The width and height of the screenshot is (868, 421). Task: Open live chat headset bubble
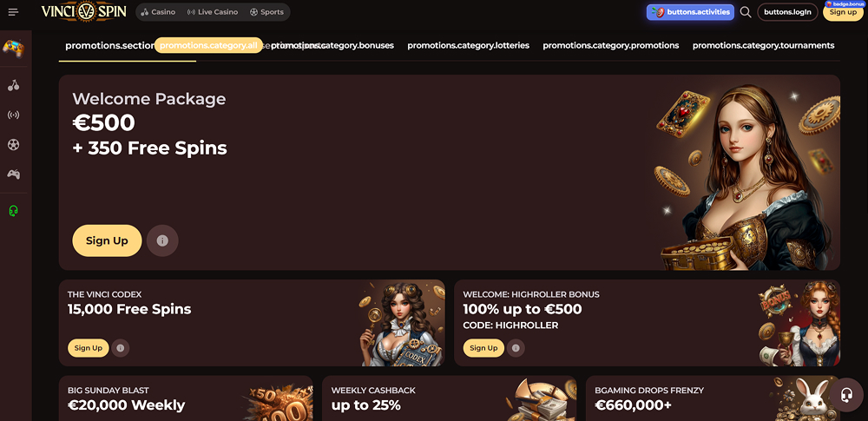pyautogui.click(x=846, y=395)
